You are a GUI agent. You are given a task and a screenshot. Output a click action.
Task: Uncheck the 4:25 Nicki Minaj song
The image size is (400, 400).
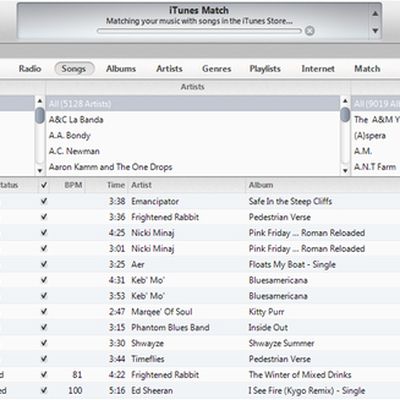tap(44, 233)
